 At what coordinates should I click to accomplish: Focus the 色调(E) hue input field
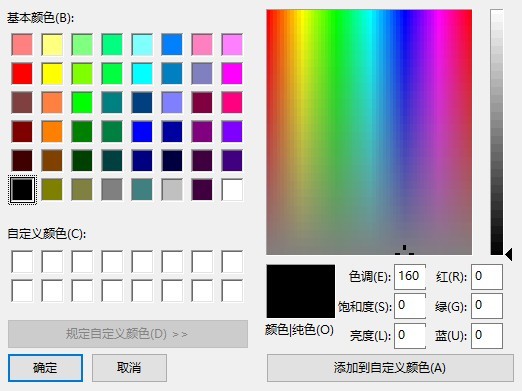[410, 277]
